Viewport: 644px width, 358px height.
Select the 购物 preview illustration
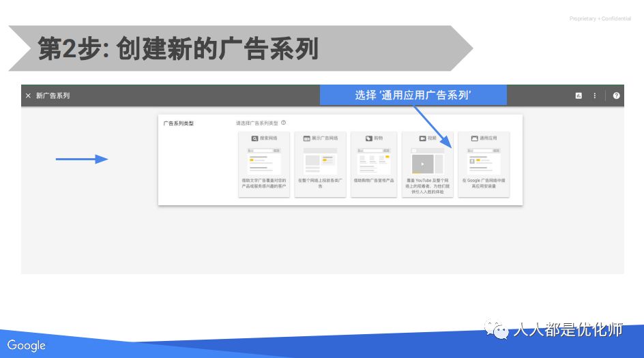(374, 161)
